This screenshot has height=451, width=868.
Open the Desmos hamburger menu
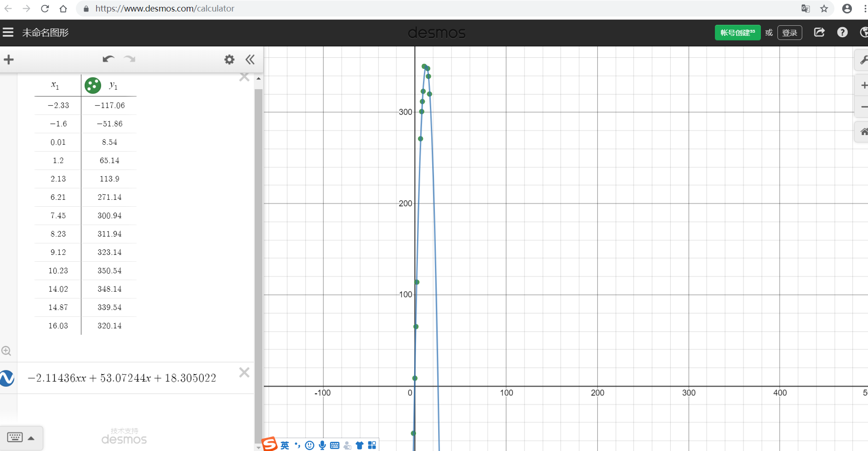(x=8, y=32)
